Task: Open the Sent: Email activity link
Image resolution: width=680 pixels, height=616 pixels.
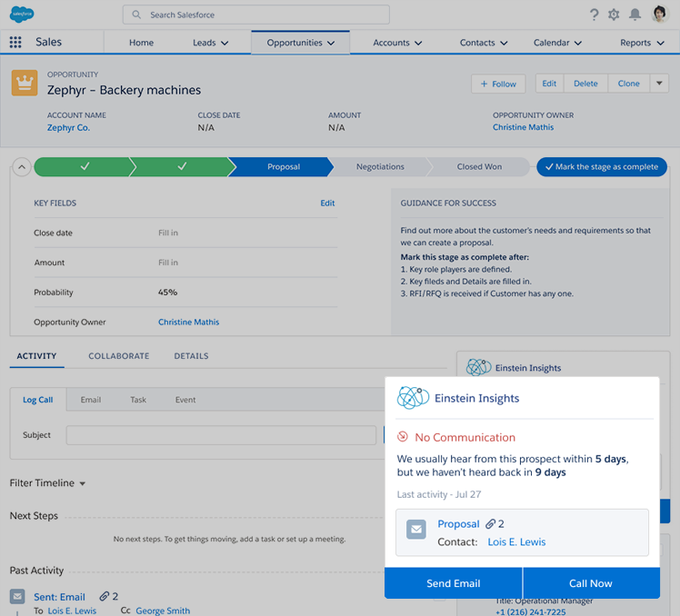Action: tap(59, 597)
